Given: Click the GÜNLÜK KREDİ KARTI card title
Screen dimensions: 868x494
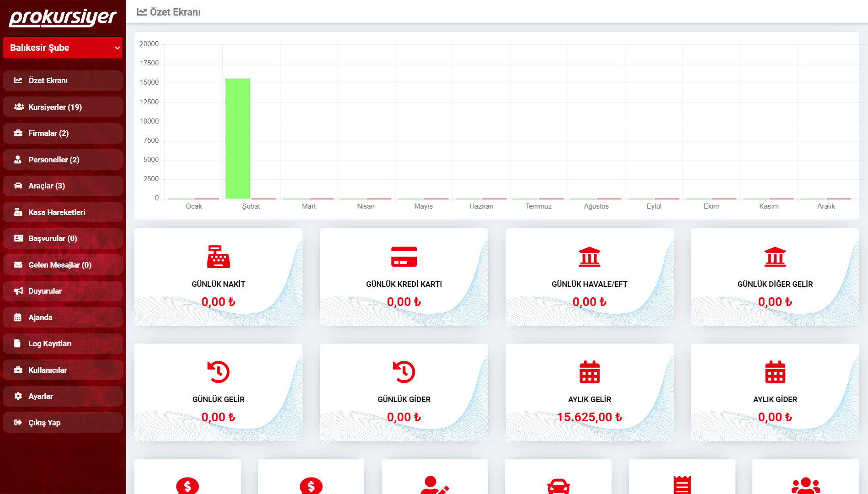Looking at the screenshot, I should pyautogui.click(x=404, y=284).
